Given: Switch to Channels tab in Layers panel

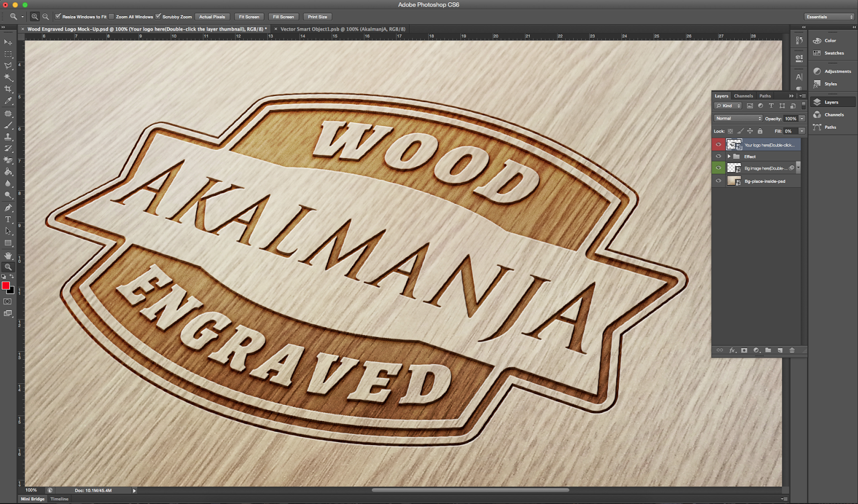Looking at the screenshot, I should coord(743,96).
